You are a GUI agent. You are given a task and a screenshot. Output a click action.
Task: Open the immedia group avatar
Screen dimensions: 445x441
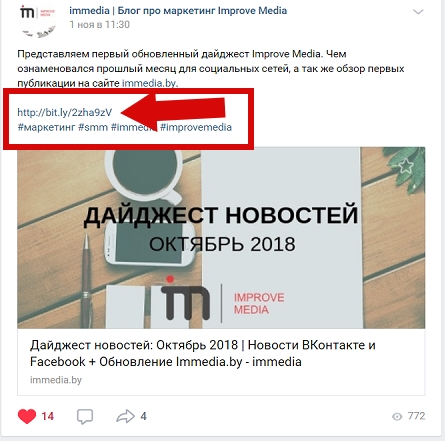pyautogui.click(x=38, y=21)
